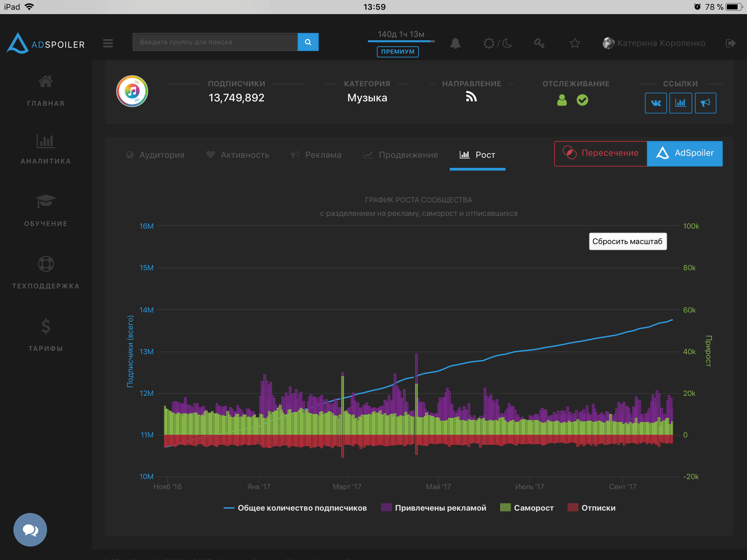Toggle Саморост series in chart legend

(x=527, y=508)
